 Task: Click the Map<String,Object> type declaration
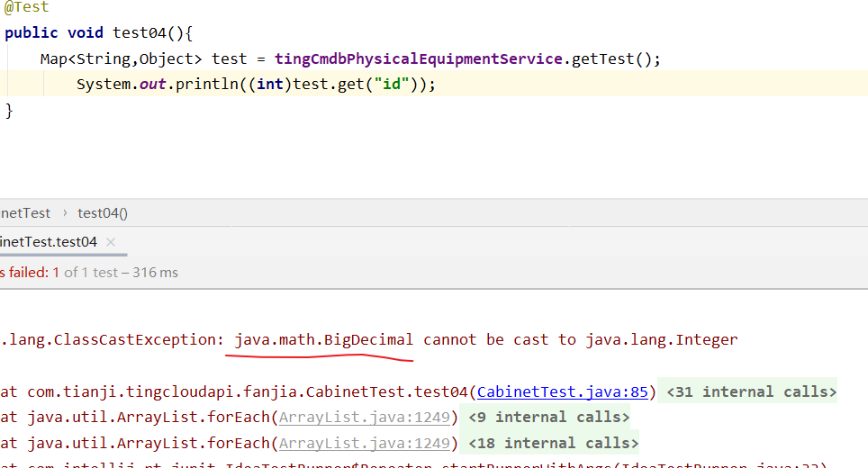(122, 59)
